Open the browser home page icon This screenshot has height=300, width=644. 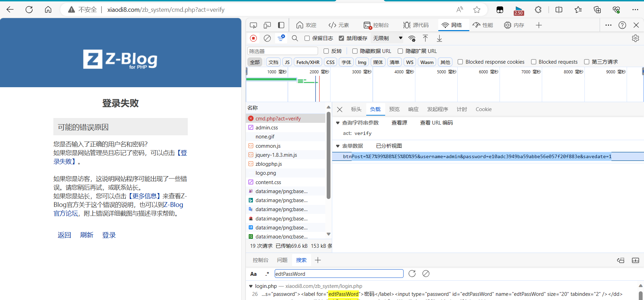(x=48, y=10)
